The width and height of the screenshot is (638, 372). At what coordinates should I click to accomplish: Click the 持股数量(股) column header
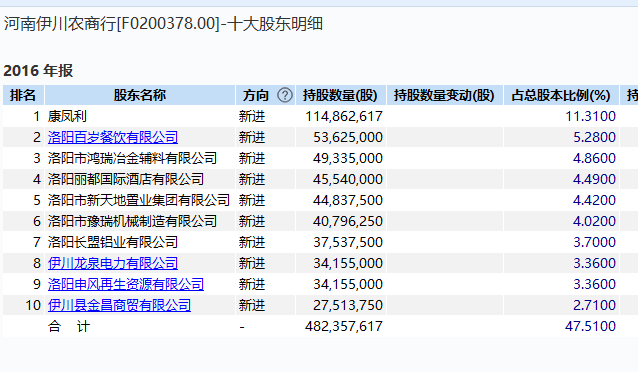coord(340,95)
